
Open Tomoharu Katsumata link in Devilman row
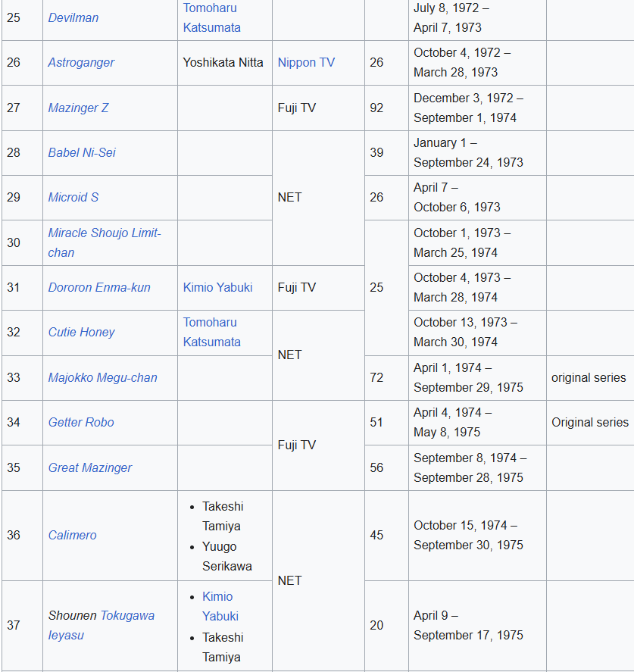(x=211, y=18)
